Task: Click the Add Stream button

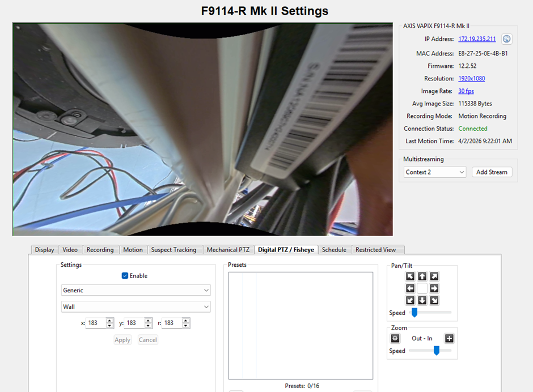Action: pyautogui.click(x=492, y=172)
